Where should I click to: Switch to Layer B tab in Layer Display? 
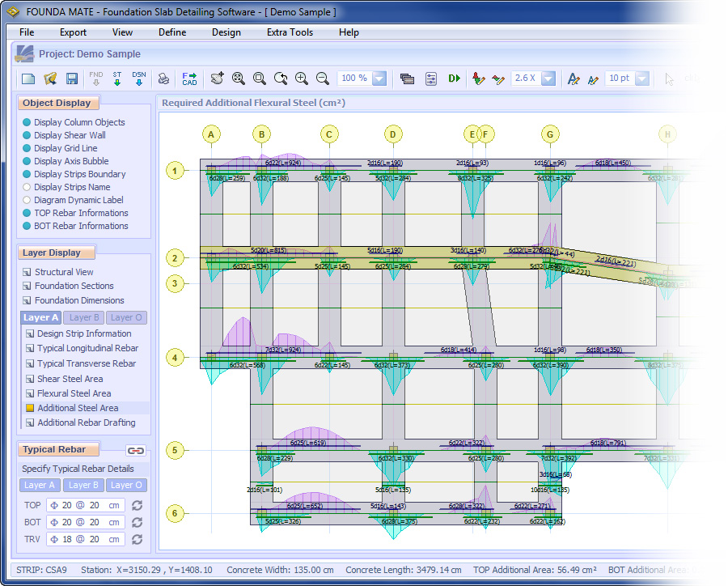click(x=84, y=318)
